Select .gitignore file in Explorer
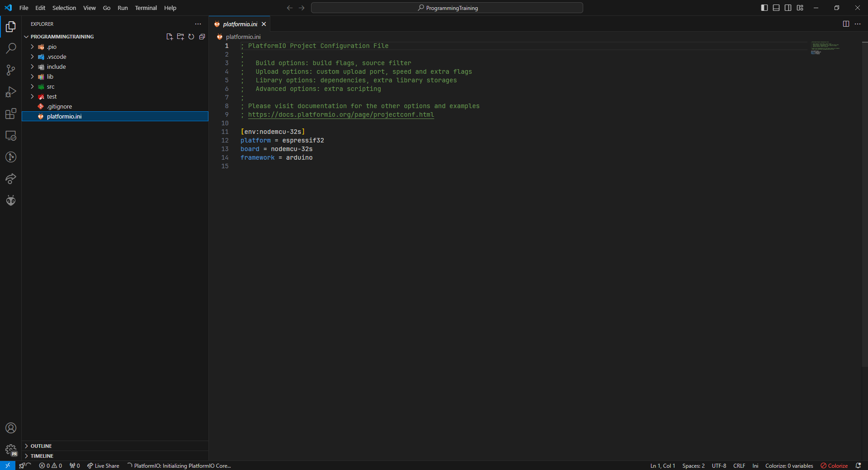The image size is (868, 470). coord(115,106)
